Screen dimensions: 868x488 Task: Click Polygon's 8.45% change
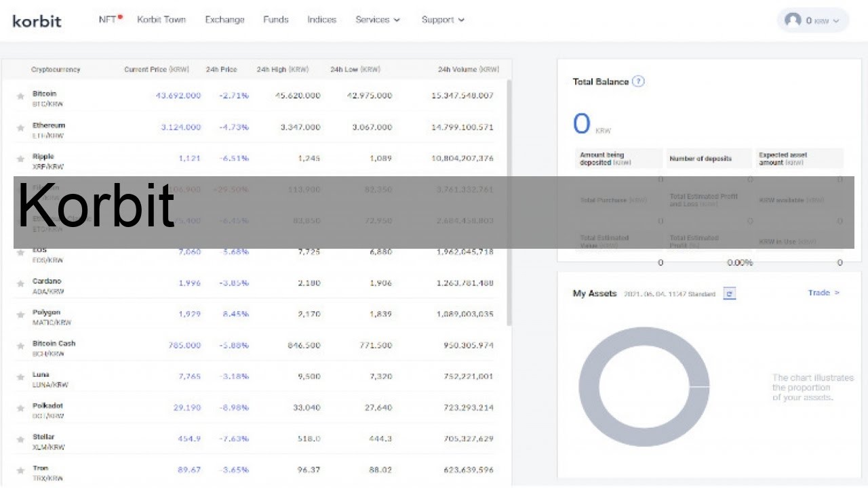[236, 314]
